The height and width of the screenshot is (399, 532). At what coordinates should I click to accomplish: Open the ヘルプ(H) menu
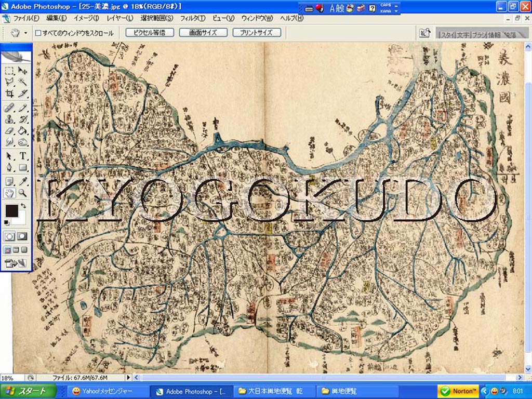pyautogui.click(x=291, y=18)
